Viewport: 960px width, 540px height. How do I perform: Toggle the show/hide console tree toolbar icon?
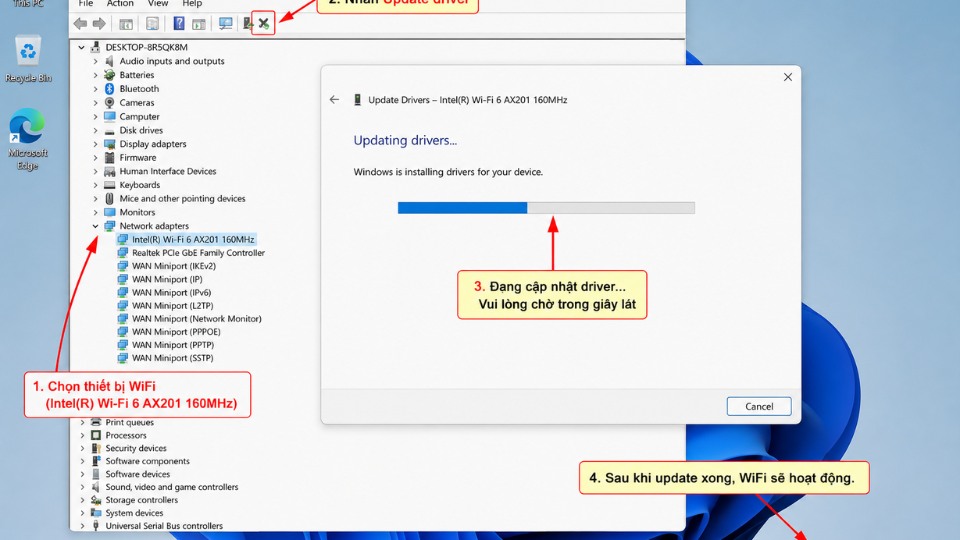click(126, 24)
